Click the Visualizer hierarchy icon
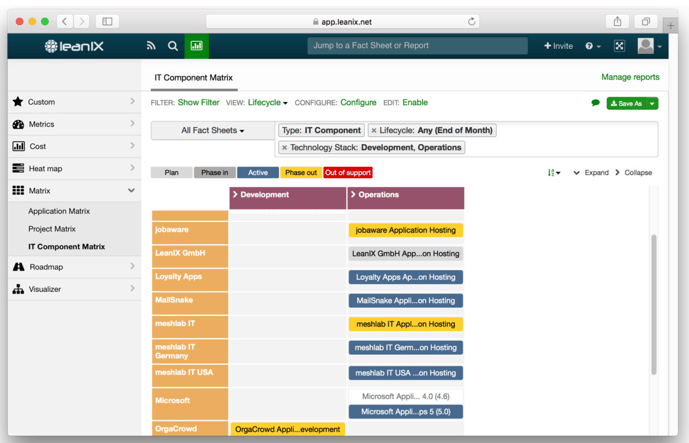 [18, 289]
